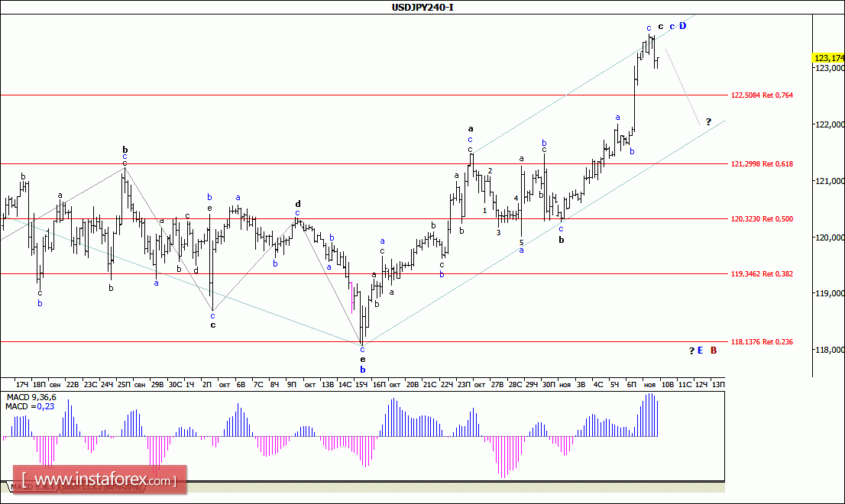The height and width of the screenshot is (504, 845).
Task: Click the 120,000 price axis value
Action: coord(830,237)
